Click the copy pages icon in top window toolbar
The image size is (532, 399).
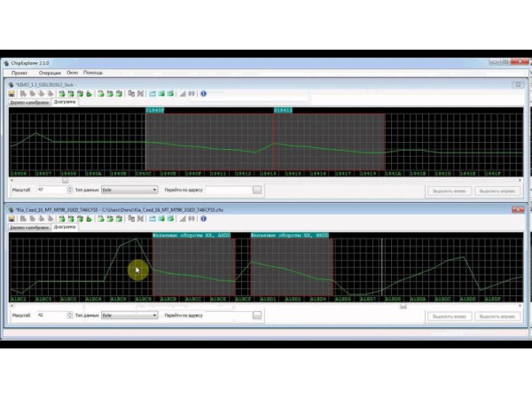pos(131,93)
